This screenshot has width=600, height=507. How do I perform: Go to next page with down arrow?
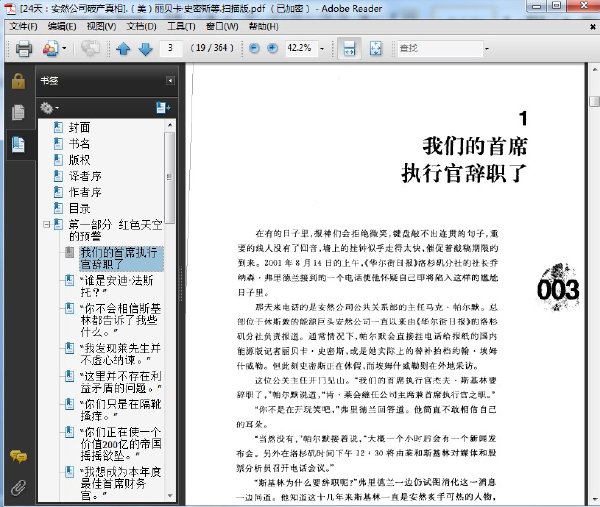click(145, 49)
